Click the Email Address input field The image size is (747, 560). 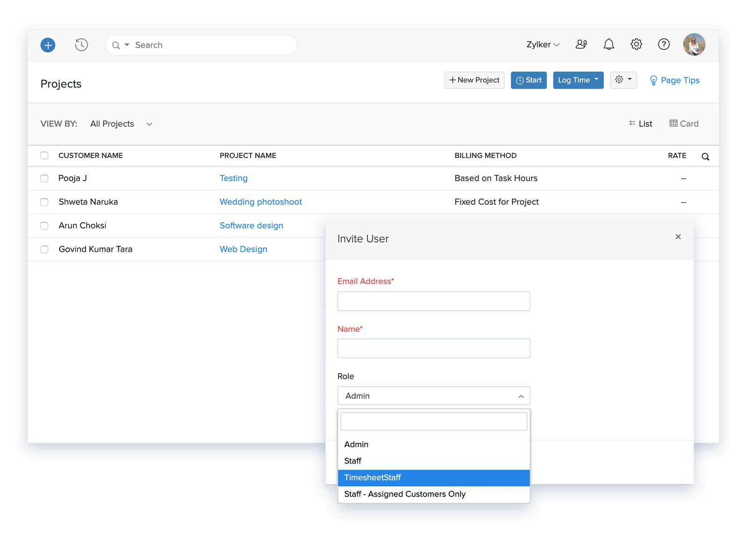pos(433,301)
